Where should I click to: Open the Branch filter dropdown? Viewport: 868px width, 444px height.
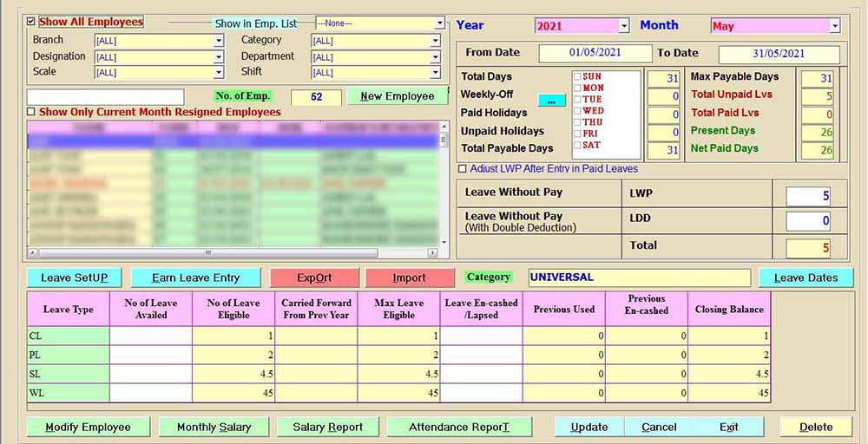[x=218, y=41]
